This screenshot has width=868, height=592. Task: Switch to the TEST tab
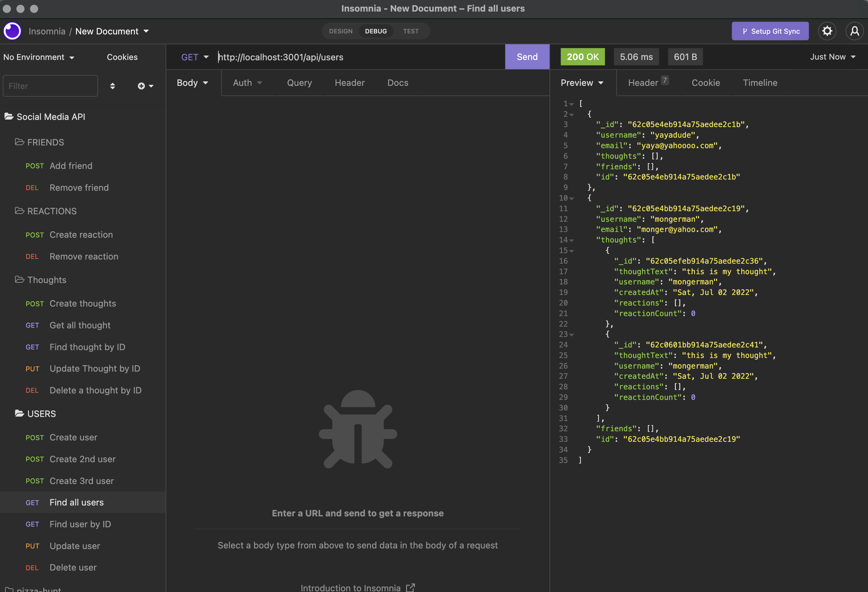coord(410,31)
